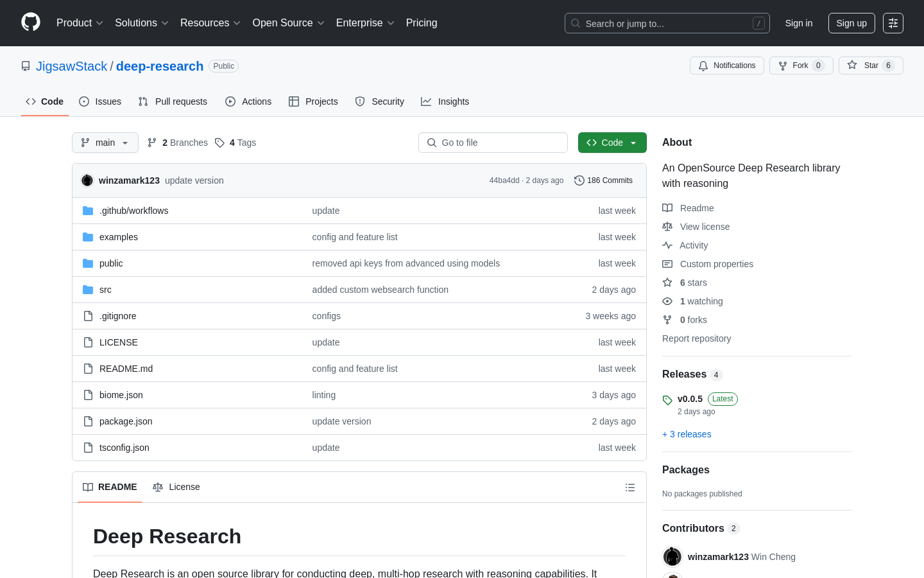Viewport: 924px width, 578px height.
Task: Open 'added custom websearch function' commit message
Action: 381,290
